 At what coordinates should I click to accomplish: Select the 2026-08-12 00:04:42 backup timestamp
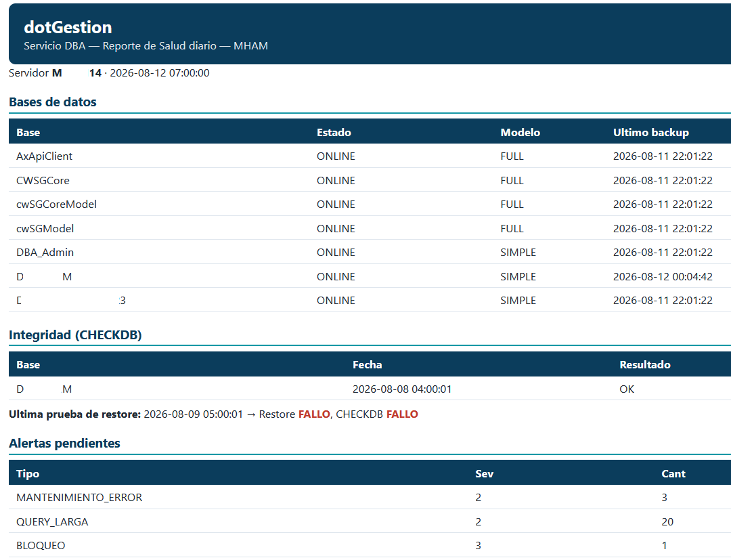pyautogui.click(x=663, y=276)
